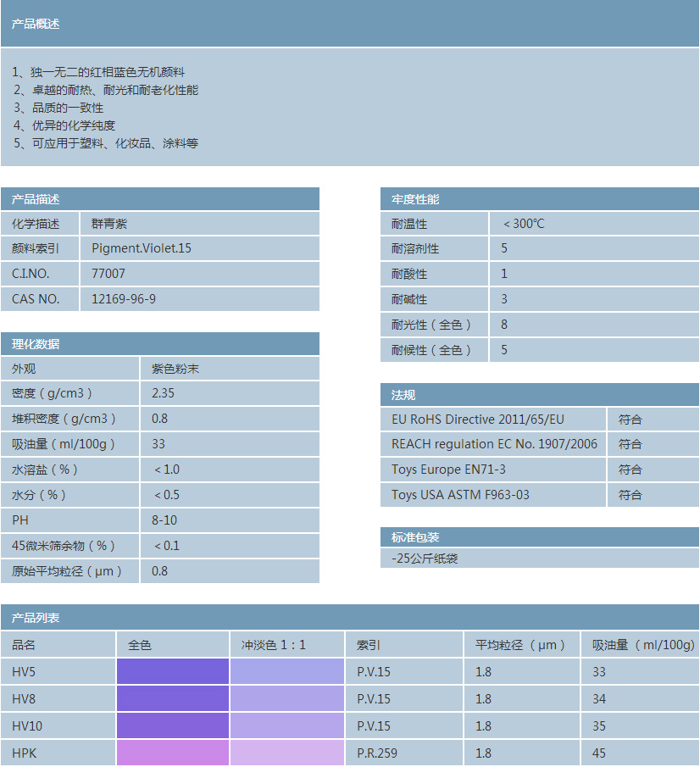This screenshot has width=700, height=767.
Task: Click the product name 'HV5'
Action: [x=24, y=671]
